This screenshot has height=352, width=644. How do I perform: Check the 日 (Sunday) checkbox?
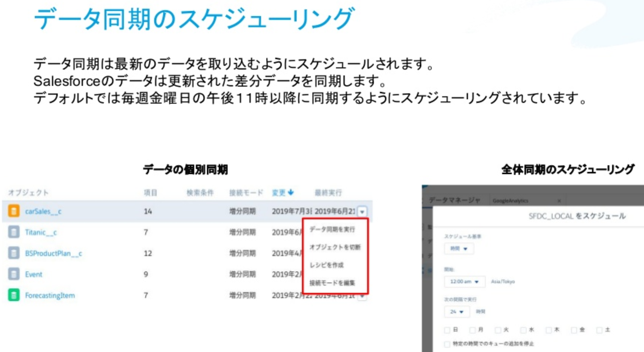[447, 330]
